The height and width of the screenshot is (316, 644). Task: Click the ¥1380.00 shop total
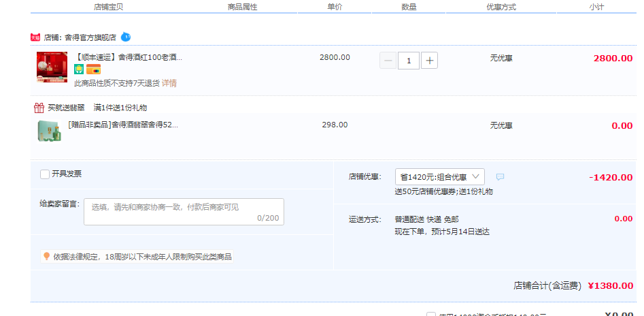(610, 285)
